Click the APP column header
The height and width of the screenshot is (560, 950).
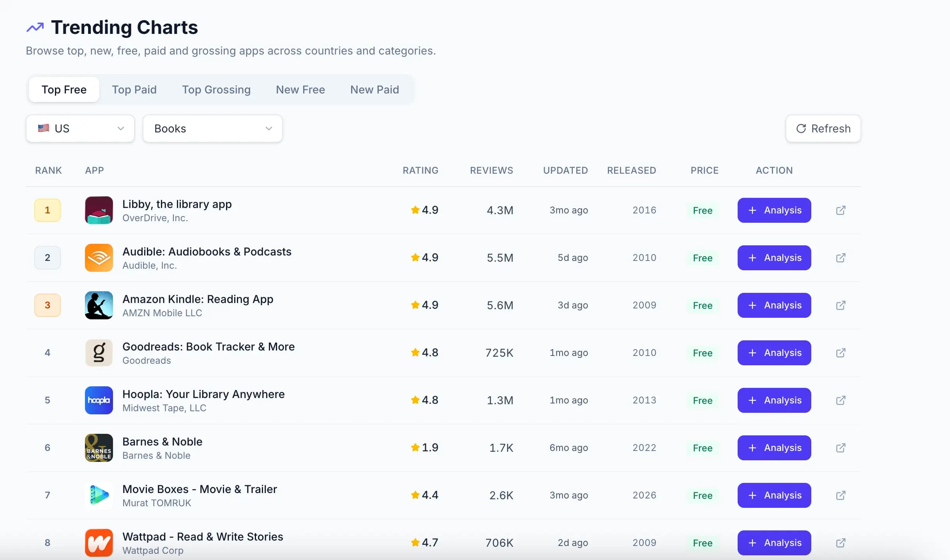pyautogui.click(x=95, y=171)
